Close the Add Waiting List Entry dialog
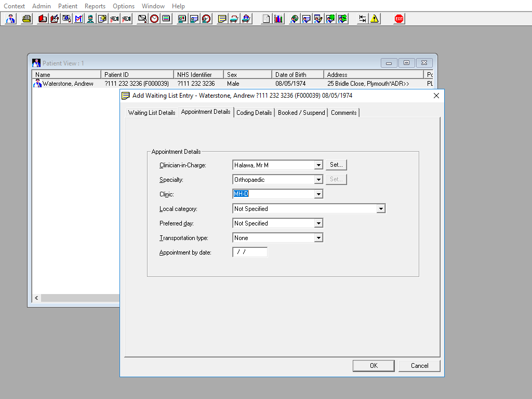Image resolution: width=532 pixels, height=399 pixels. pyautogui.click(x=436, y=96)
